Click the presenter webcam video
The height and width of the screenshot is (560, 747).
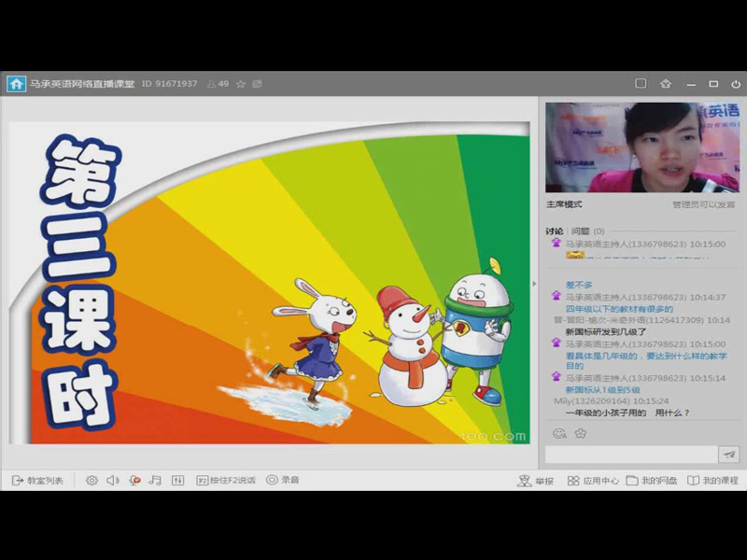641,147
